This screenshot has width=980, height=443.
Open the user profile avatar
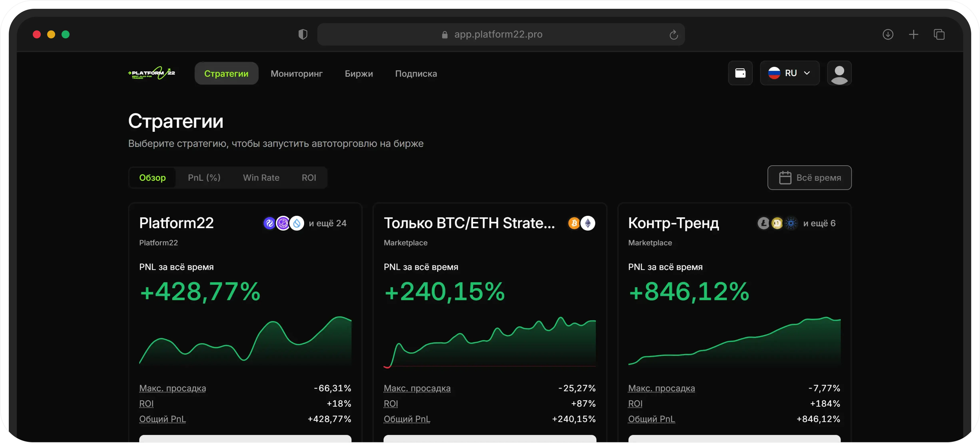pos(839,73)
